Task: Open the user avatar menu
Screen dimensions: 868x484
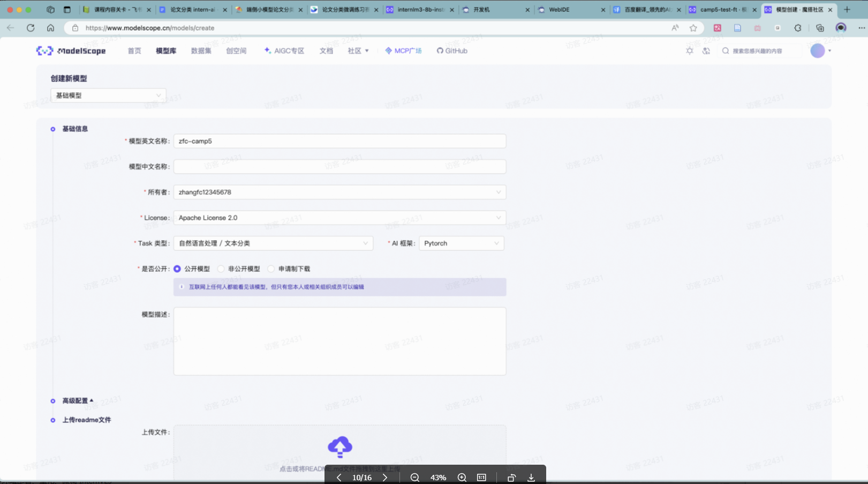Action: click(x=818, y=51)
